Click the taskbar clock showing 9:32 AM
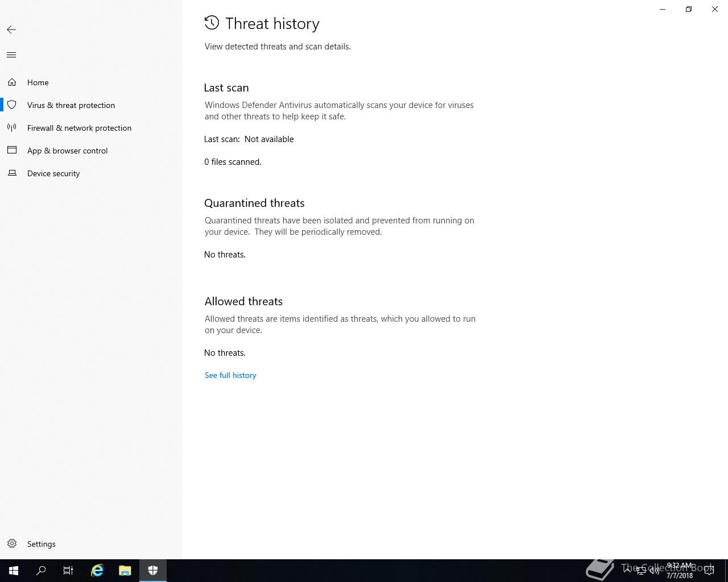728x582 pixels. (x=680, y=571)
